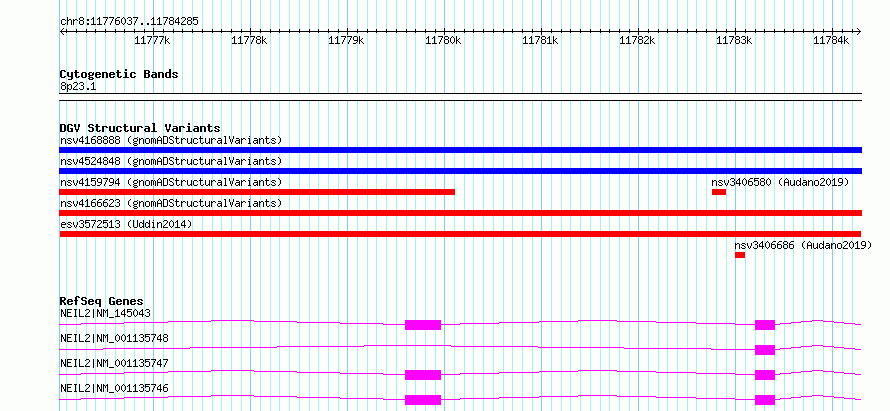Open label nsv4166623 (gnomADStructuralVariants)

pos(171,203)
